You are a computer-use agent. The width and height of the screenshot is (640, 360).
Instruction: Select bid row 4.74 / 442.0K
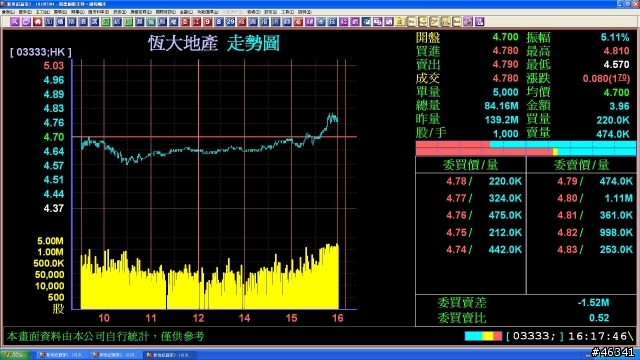[484, 249]
